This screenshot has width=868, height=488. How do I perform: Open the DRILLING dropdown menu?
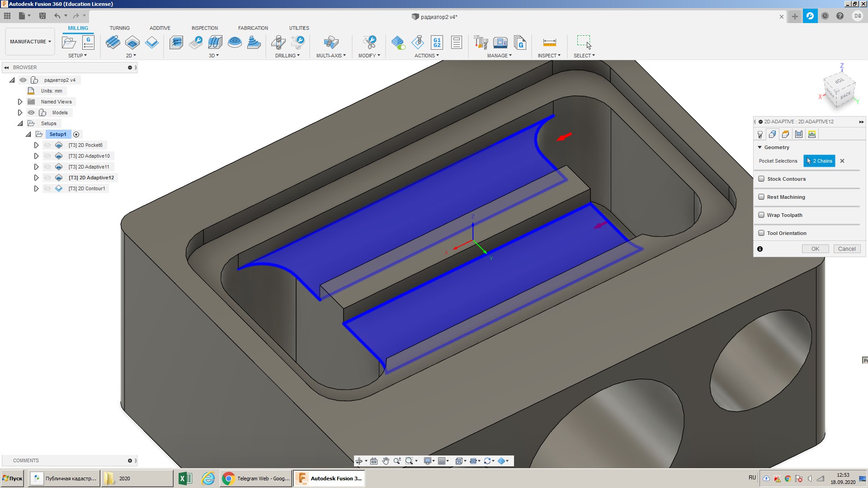click(x=287, y=56)
